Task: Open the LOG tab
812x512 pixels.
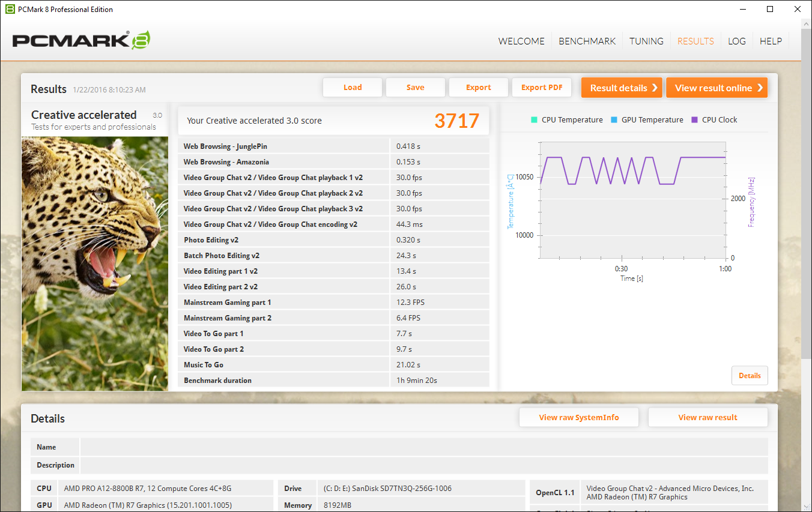Action: coord(737,41)
